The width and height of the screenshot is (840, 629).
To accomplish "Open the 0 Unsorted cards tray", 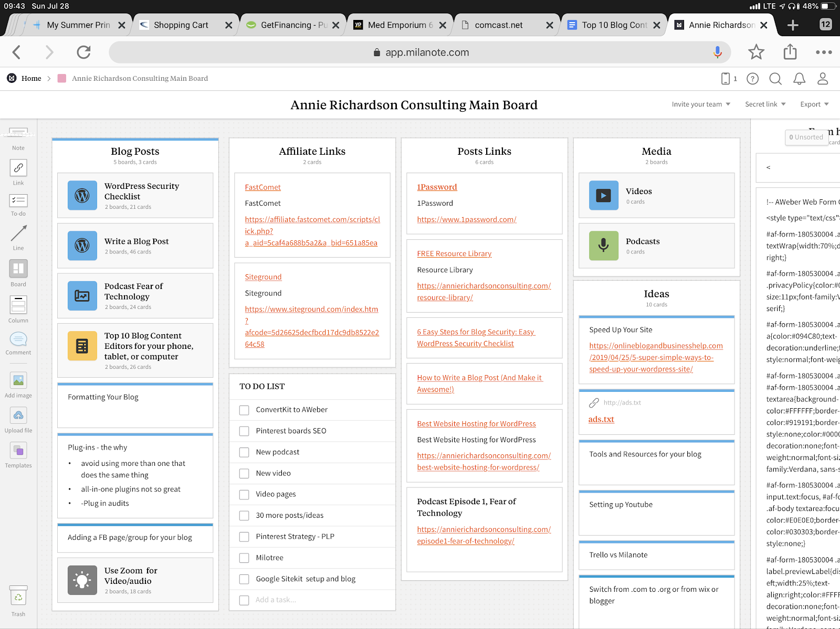I will pos(806,137).
